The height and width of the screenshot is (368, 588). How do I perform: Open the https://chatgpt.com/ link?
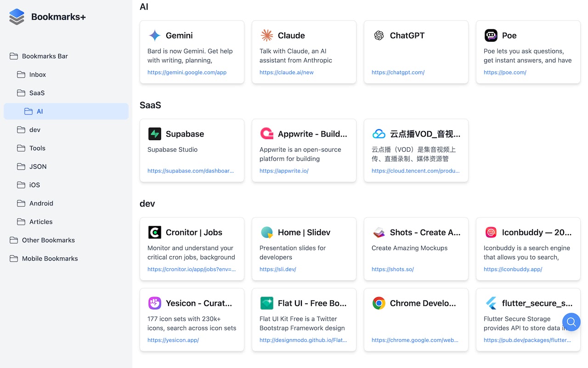coord(398,72)
